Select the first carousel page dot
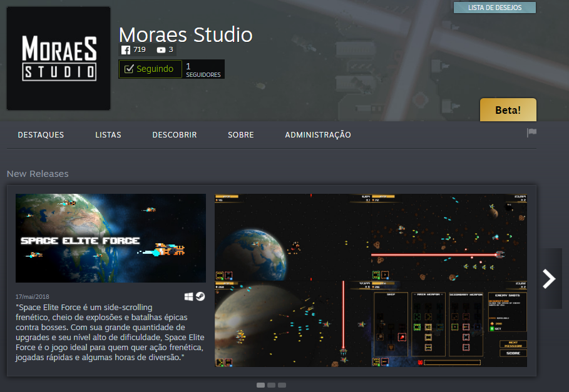 coord(260,385)
